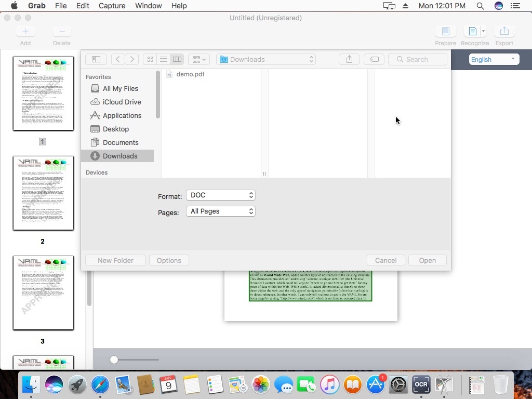Open the item arrangement dropdown
This screenshot has width=532, height=399.
[199, 59]
